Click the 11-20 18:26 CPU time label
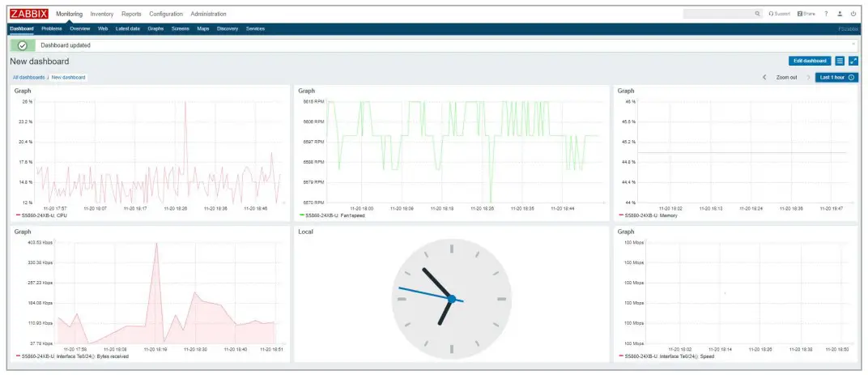This screenshot has height=375, width=868. (176, 209)
